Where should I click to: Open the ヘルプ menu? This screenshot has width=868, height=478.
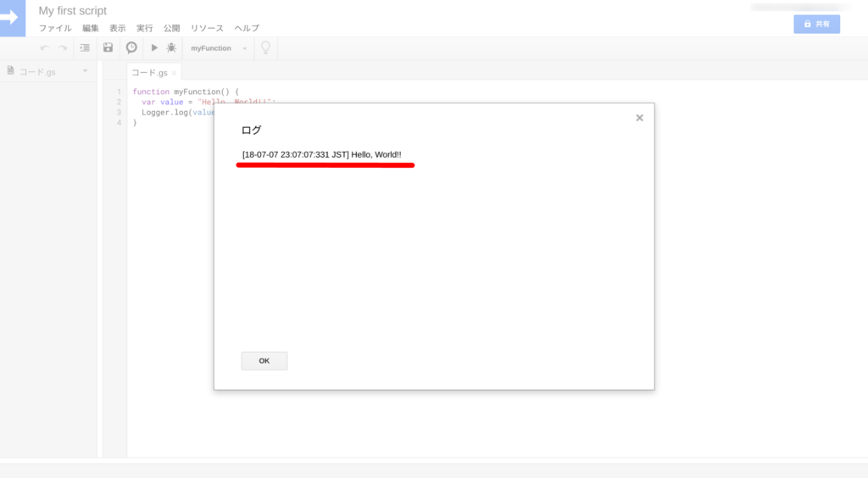(247, 28)
